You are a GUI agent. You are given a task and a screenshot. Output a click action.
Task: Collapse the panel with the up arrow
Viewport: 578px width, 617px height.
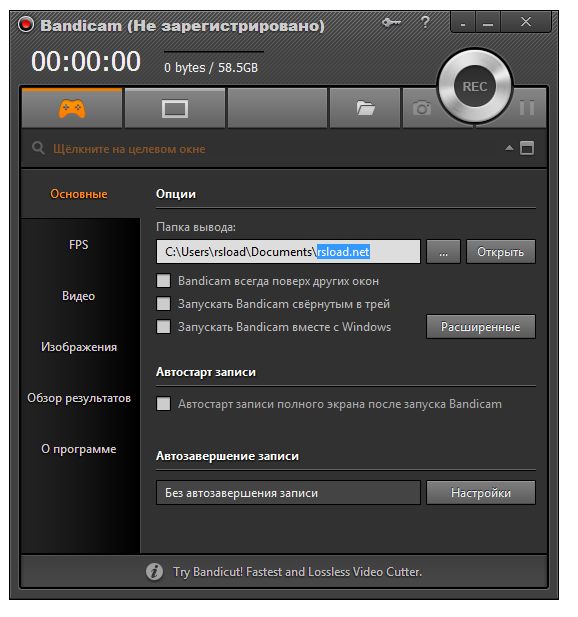tap(509, 148)
